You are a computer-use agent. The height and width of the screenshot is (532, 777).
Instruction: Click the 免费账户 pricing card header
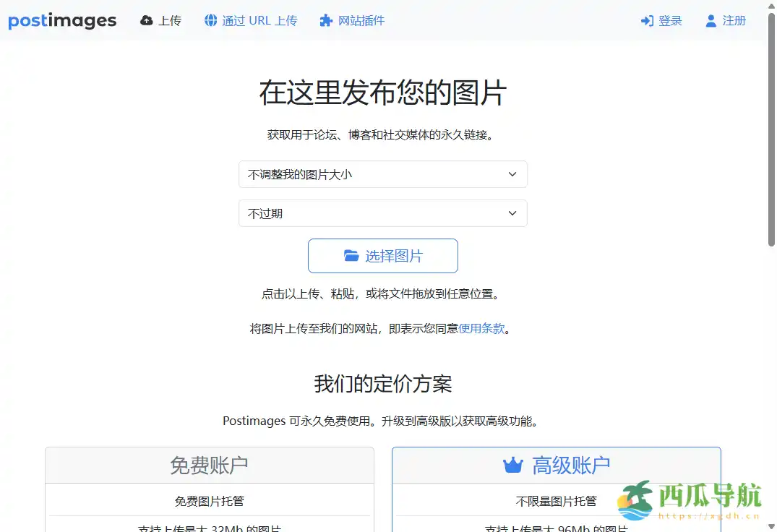pos(209,465)
